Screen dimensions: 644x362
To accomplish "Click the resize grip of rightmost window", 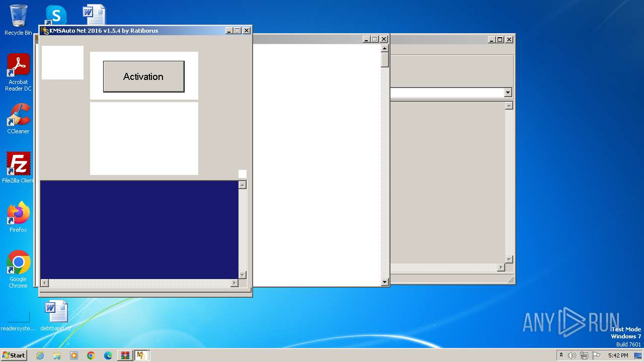I will tap(511, 280).
